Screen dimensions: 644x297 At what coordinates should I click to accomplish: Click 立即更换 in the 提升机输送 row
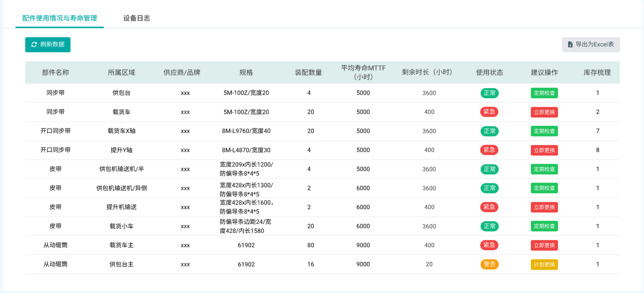tap(544, 207)
